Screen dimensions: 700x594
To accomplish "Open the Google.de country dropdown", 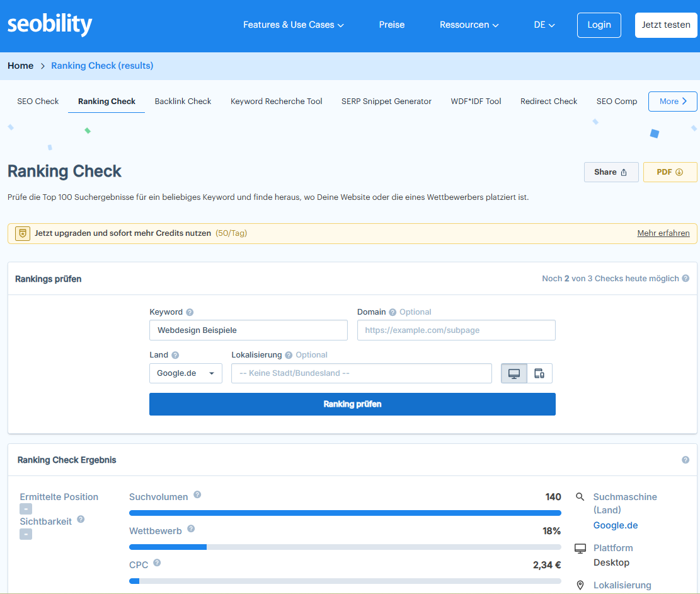I will [185, 373].
